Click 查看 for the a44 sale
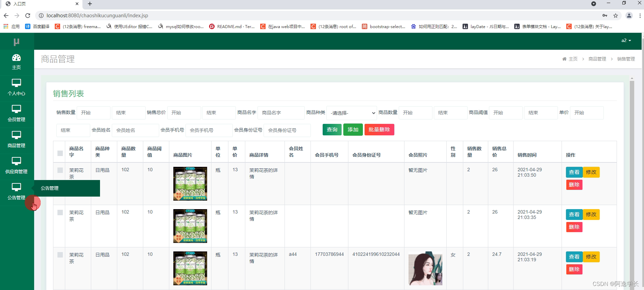The image size is (644, 290). pyautogui.click(x=574, y=257)
